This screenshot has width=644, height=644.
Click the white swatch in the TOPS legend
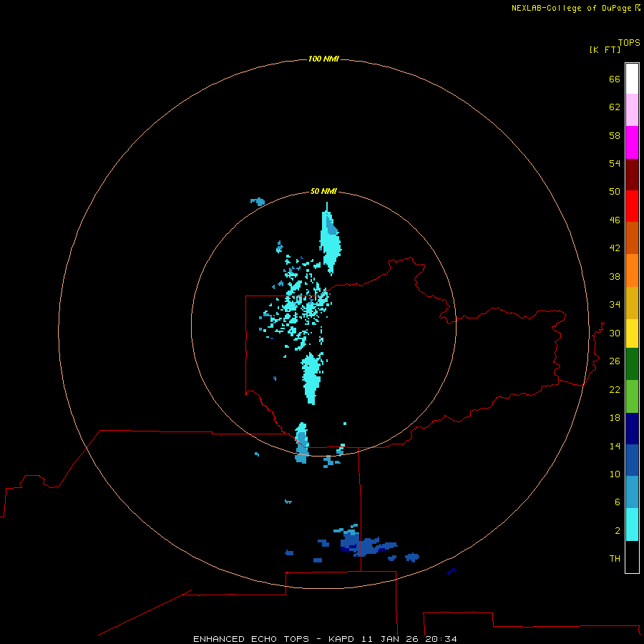(x=632, y=79)
